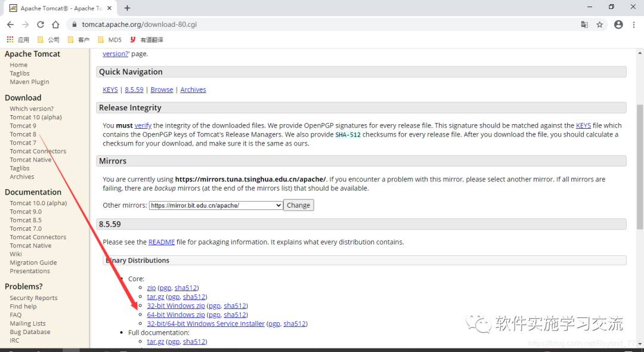The image size is (644, 352).
Task: Open Which version? sidebar link
Action: (x=32, y=109)
